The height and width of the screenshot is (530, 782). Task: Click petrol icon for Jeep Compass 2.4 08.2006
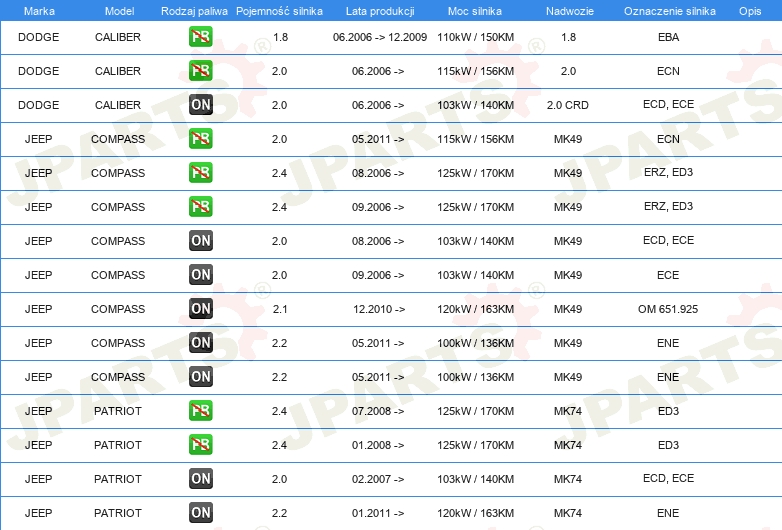tap(200, 173)
